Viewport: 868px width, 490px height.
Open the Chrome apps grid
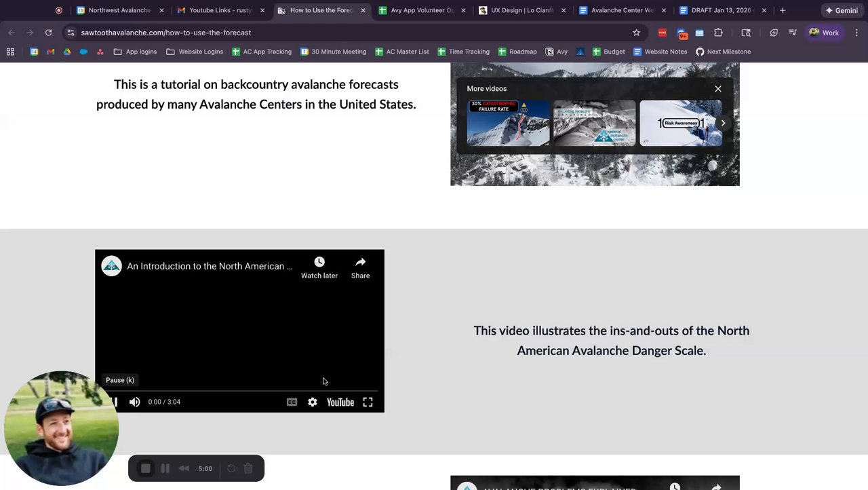(x=10, y=52)
